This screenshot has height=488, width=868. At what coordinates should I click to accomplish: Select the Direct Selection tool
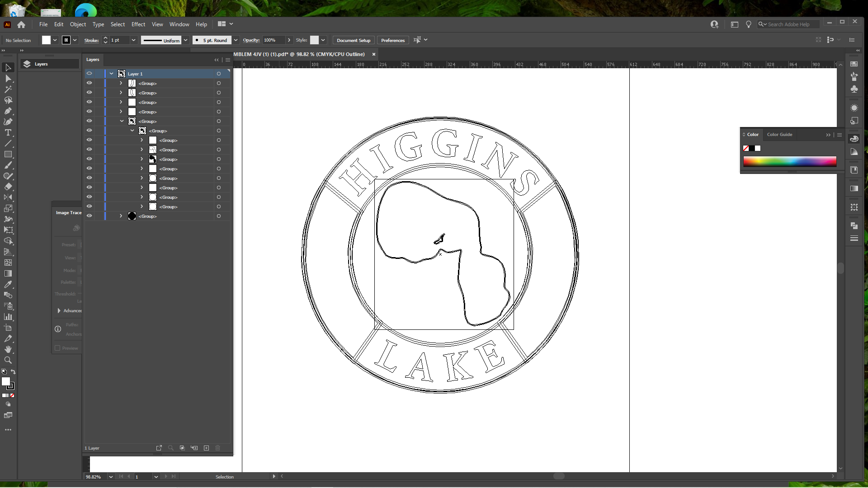8,79
